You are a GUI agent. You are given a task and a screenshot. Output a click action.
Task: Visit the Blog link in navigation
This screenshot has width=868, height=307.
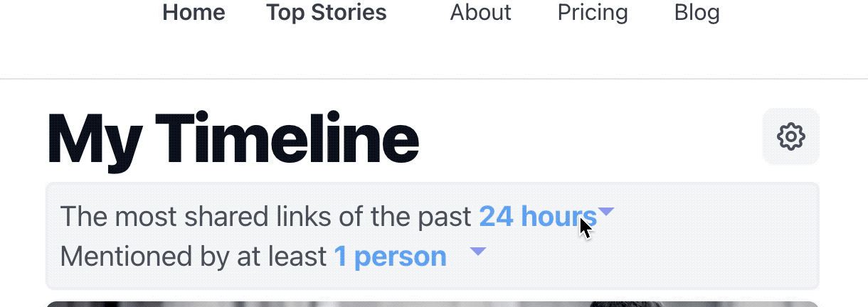click(697, 12)
